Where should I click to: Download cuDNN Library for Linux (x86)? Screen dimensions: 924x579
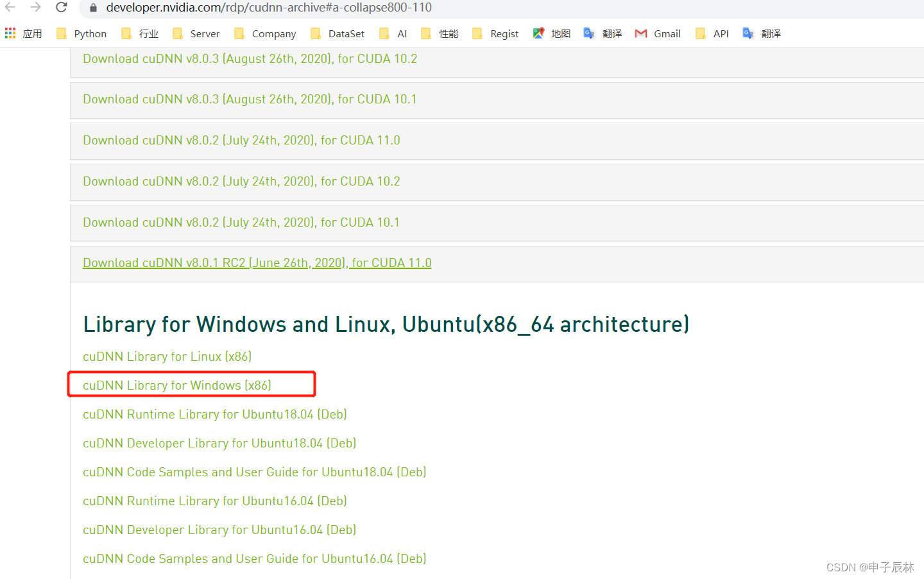click(167, 356)
